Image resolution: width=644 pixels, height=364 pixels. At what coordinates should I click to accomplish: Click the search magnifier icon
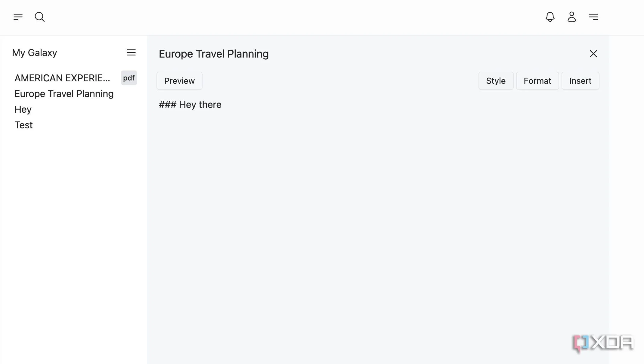40,17
